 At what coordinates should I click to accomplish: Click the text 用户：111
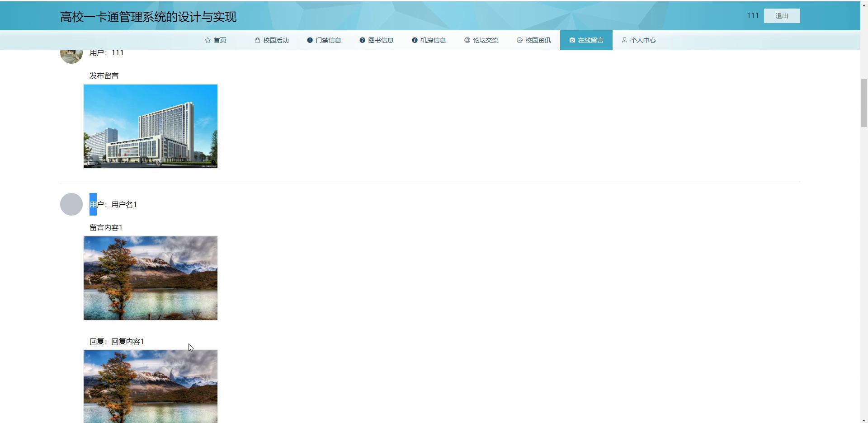coord(107,53)
